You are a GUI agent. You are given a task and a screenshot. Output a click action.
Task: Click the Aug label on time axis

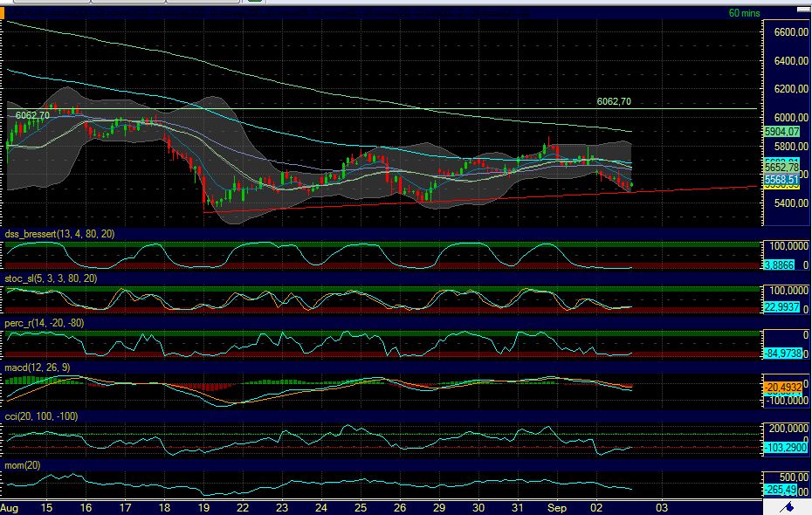pyautogui.click(x=10, y=507)
